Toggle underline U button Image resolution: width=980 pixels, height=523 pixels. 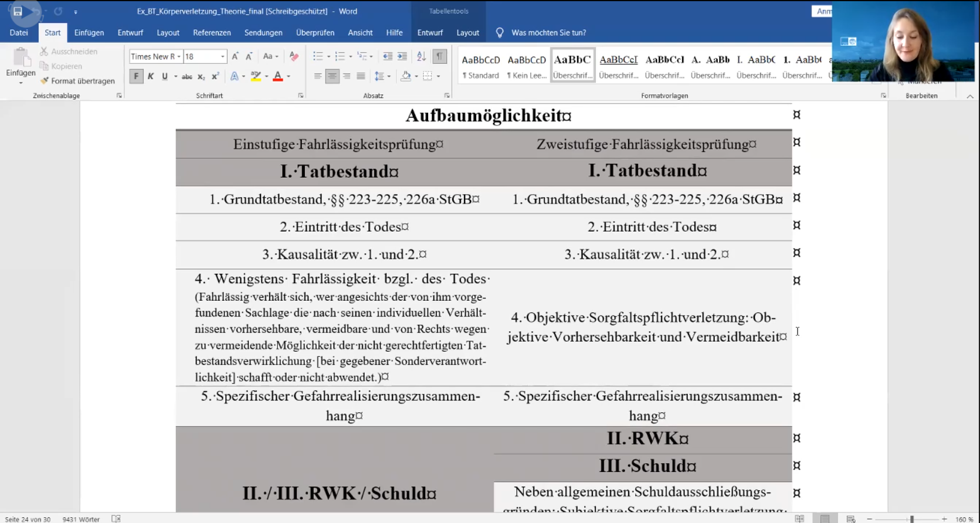(165, 76)
